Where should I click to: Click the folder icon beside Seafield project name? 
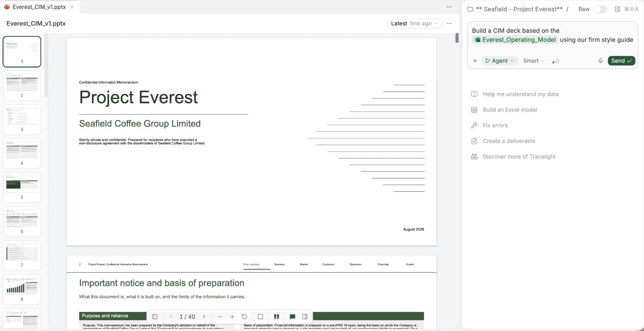470,9
